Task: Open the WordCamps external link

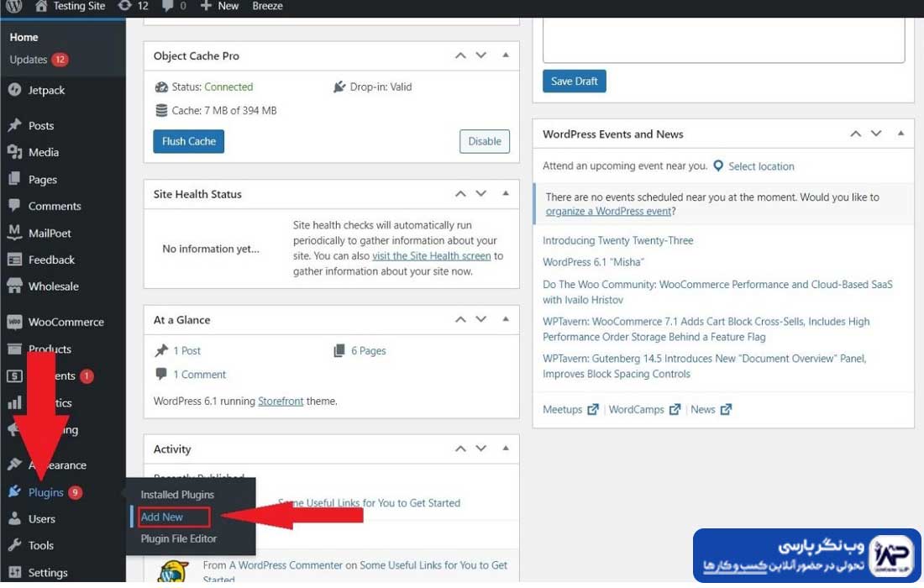Action: coord(644,409)
